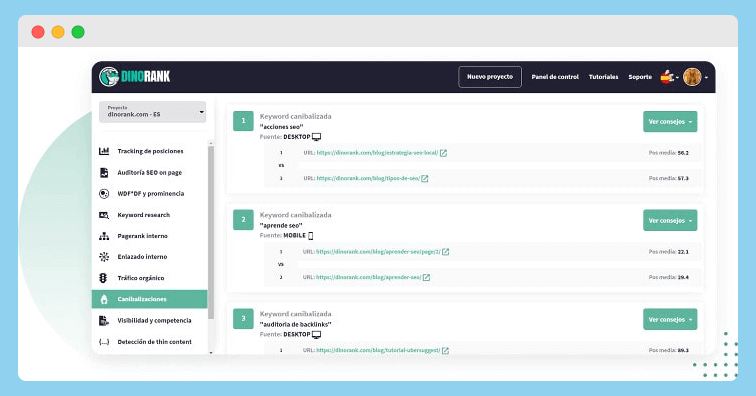Click the Spanish flag language icon
Screen dimensions: 756x396
click(x=667, y=77)
